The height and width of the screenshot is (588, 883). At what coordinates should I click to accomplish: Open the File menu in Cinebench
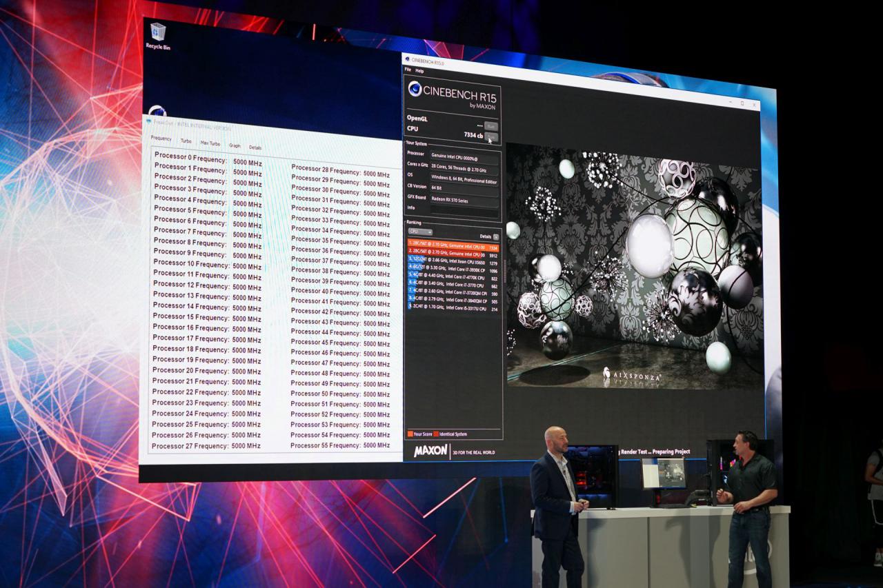tap(408, 70)
